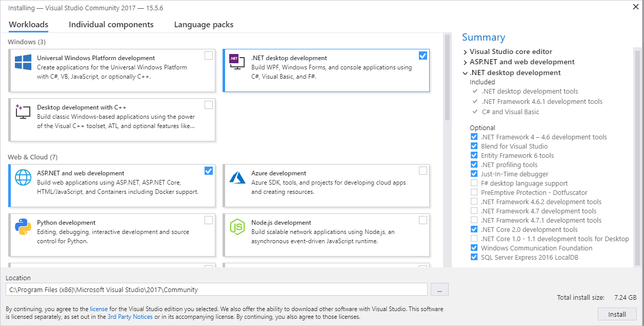The height and width of the screenshot is (326, 644).
Task: Collapse .NET desktop development summary
Action: [x=465, y=73]
